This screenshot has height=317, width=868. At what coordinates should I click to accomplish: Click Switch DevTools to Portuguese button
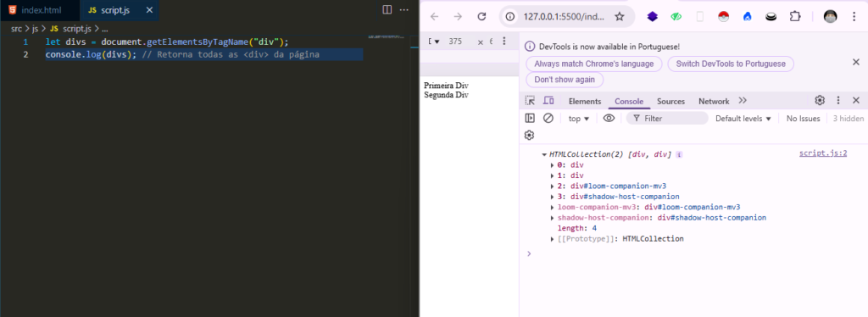[731, 64]
